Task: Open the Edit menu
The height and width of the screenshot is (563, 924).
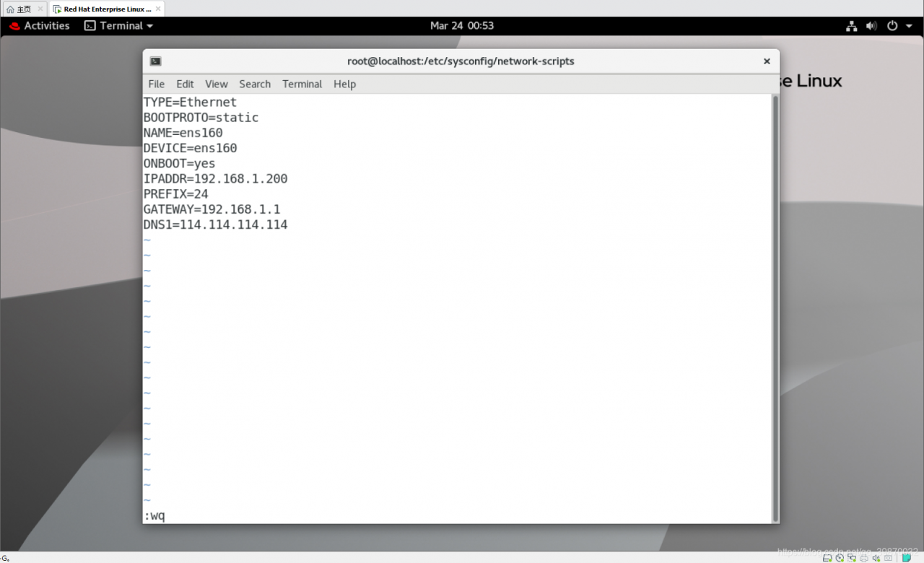Action: click(186, 84)
